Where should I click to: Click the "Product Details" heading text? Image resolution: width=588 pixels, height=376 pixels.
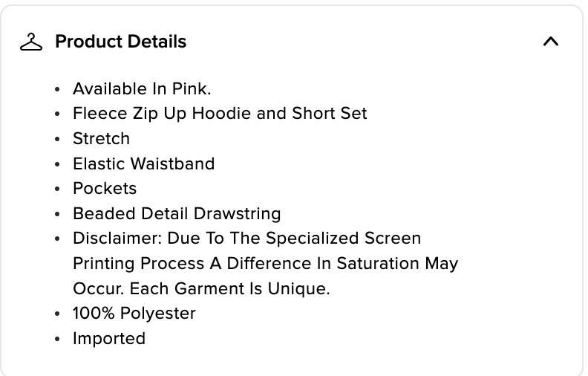[121, 42]
